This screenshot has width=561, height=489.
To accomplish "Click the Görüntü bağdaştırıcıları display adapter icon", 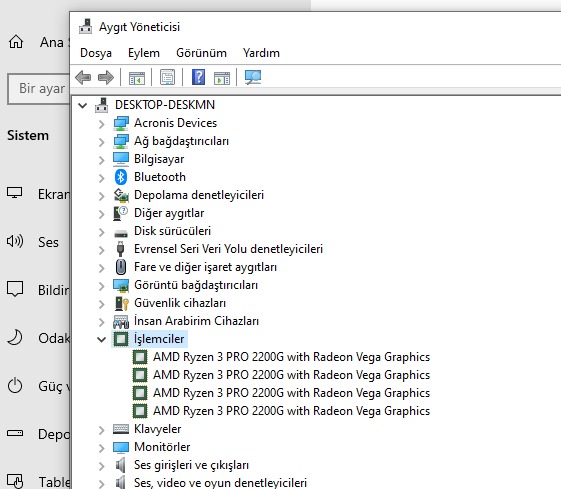I will tap(121, 285).
